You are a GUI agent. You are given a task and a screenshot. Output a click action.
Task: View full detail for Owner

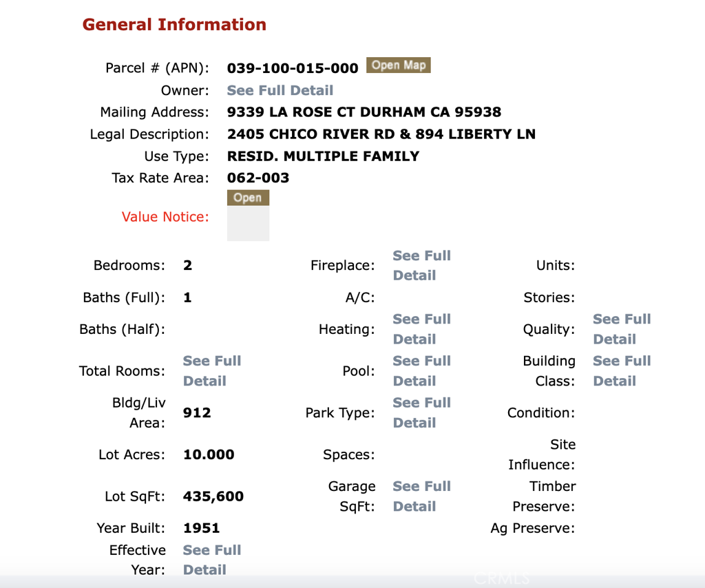280,90
